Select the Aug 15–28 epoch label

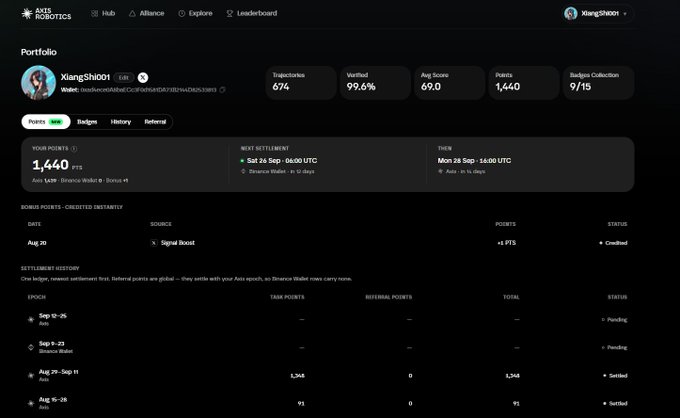53,399
